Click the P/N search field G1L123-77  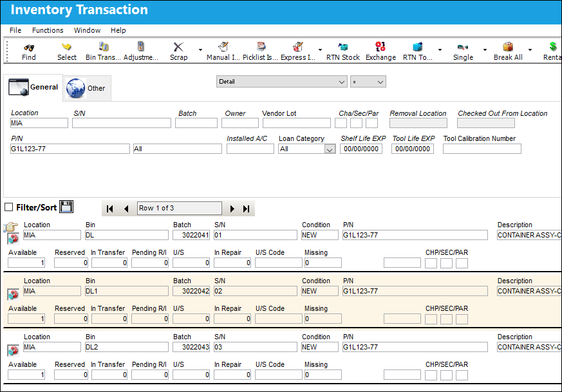point(70,149)
